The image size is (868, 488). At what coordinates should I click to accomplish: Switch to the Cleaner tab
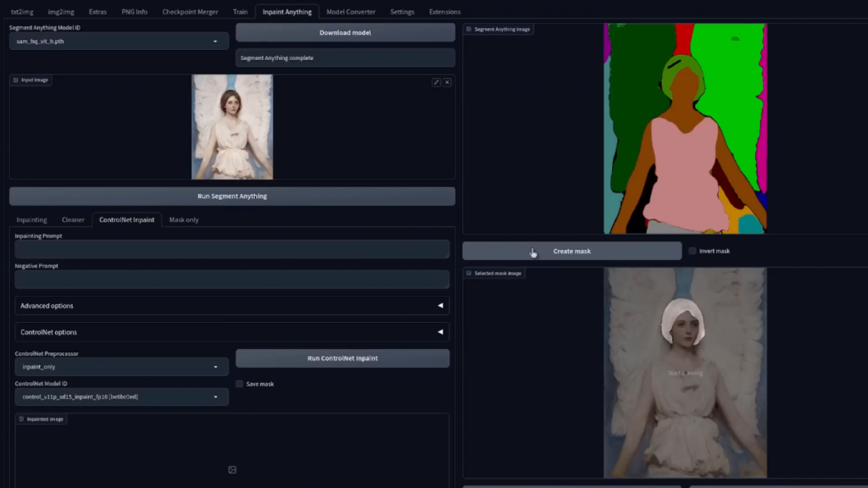pyautogui.click(x=73, y=219)
